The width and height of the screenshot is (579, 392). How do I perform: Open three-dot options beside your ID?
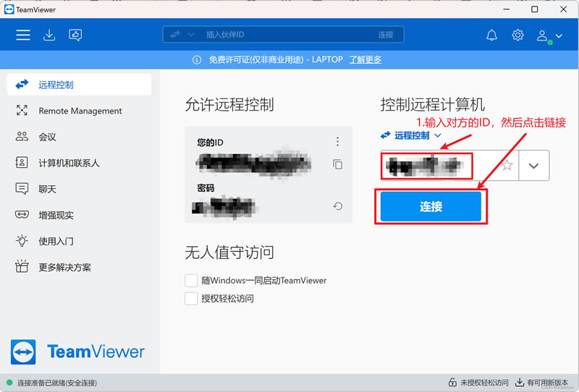337,142
